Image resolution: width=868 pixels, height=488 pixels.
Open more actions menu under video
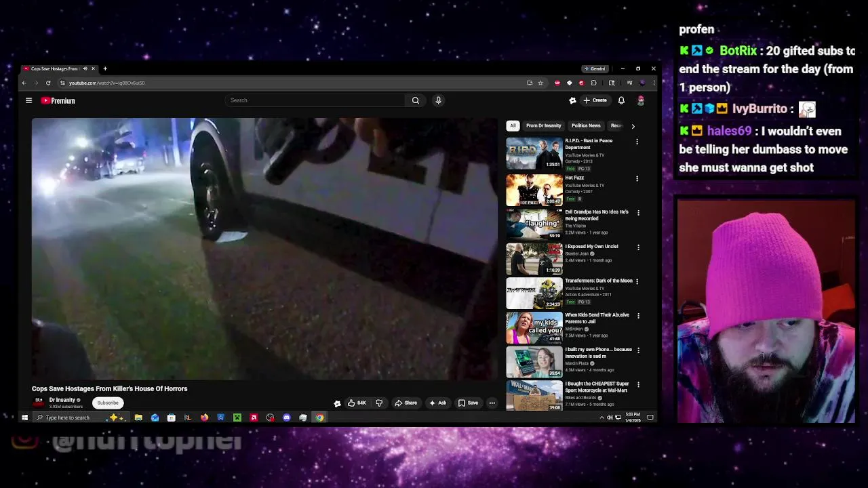pos(492,403)
